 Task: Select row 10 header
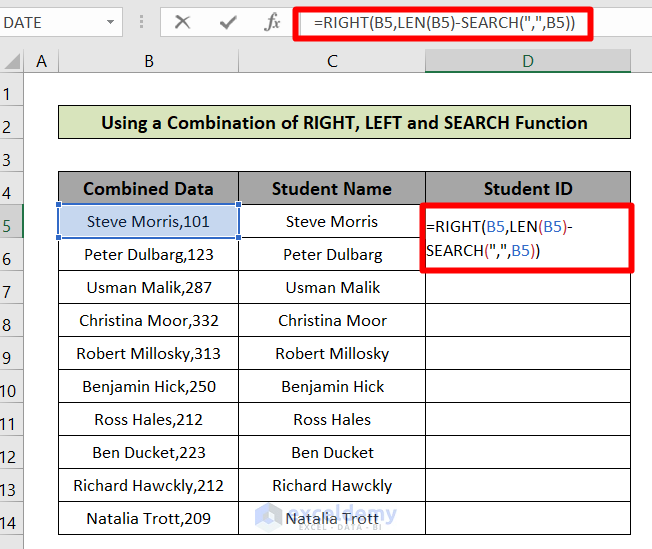(12, 389)
